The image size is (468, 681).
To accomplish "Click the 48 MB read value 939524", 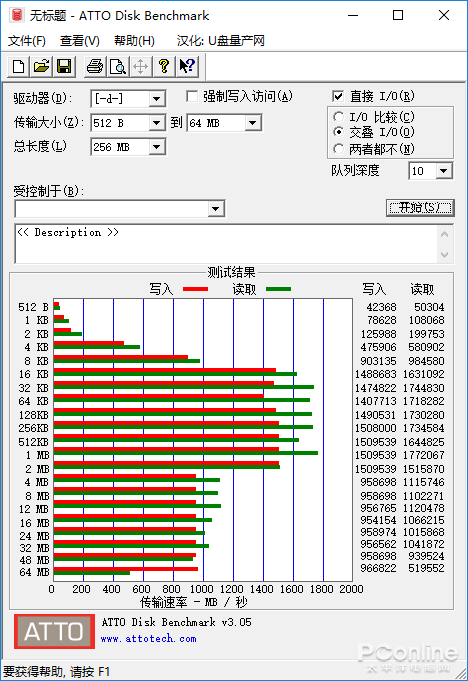I will point(426,556).
